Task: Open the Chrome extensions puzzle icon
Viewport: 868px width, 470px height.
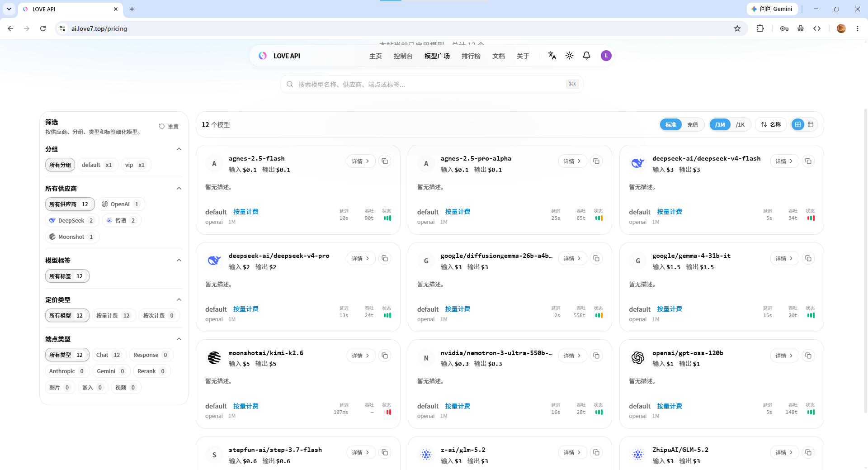Action: pos(760,28)
